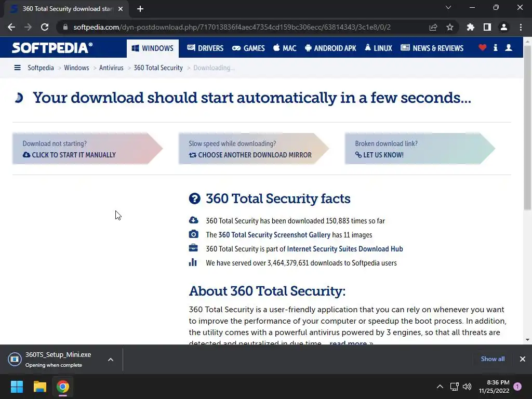The image size is (532, 399).
Task: Reload the current page
Action: [x=45, y=27]
